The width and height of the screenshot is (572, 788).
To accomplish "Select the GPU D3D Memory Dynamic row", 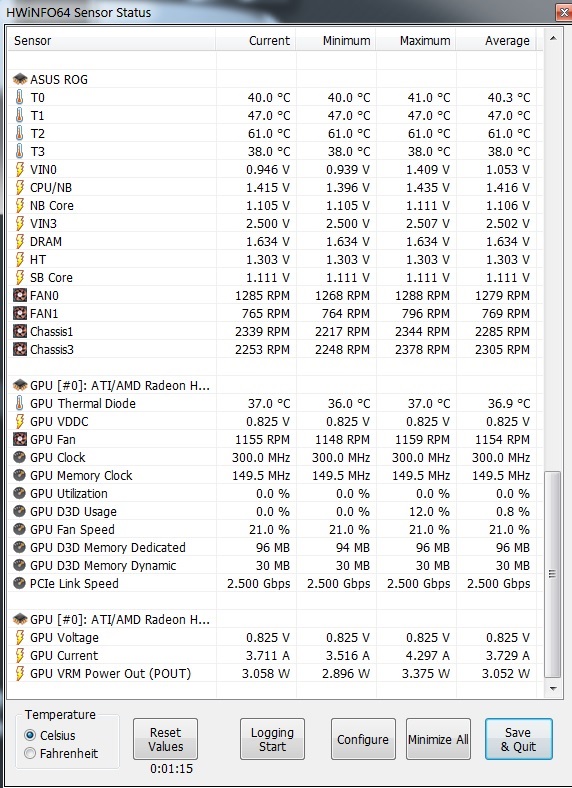I will point(272,566).
